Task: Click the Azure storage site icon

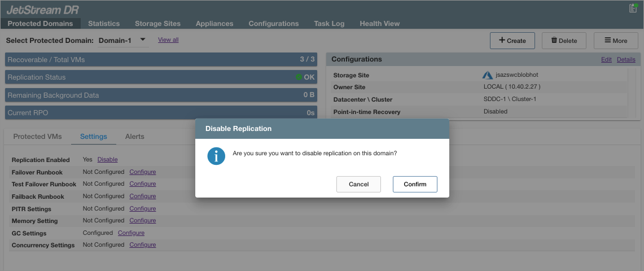Action: [488, 75]
